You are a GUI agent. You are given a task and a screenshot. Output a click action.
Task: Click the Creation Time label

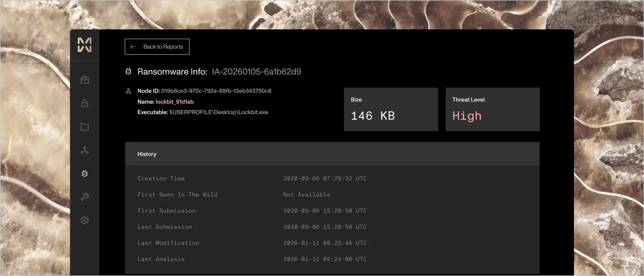coord(161,178)
